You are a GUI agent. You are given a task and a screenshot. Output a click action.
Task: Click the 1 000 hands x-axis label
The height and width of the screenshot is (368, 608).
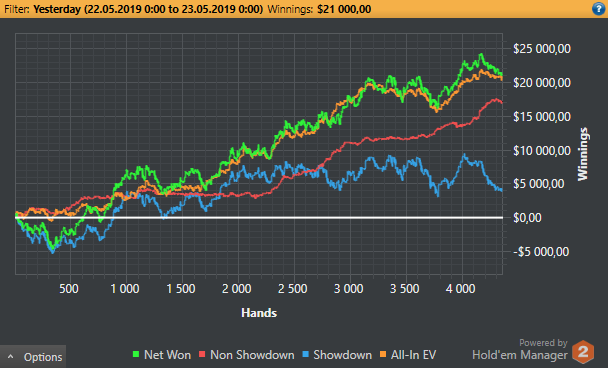[x=125, y=289]
